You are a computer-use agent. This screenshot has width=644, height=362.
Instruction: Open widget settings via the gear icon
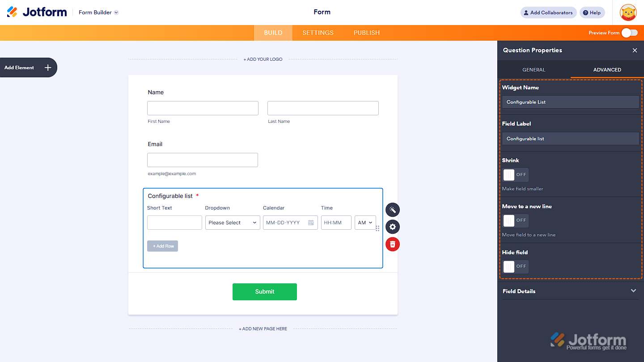click(392, 227)
